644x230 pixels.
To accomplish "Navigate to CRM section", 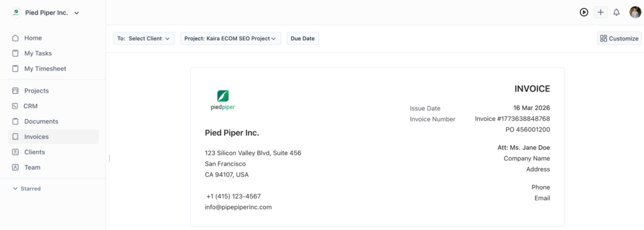I will (30, 106).
